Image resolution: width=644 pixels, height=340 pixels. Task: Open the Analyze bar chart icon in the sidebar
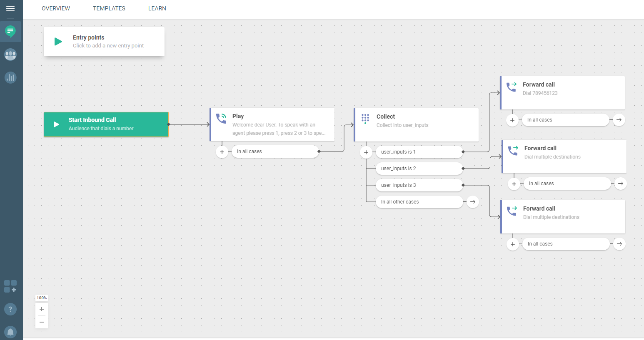(10, 77)
